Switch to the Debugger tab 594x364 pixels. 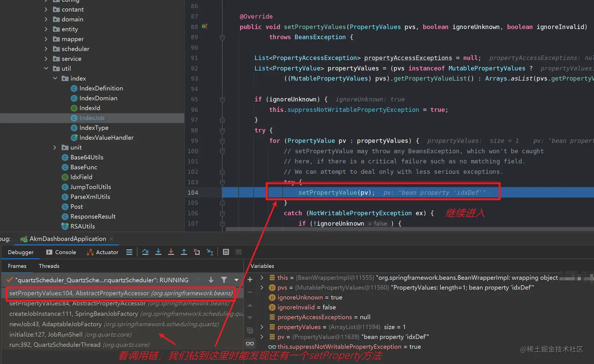[21, 252]
